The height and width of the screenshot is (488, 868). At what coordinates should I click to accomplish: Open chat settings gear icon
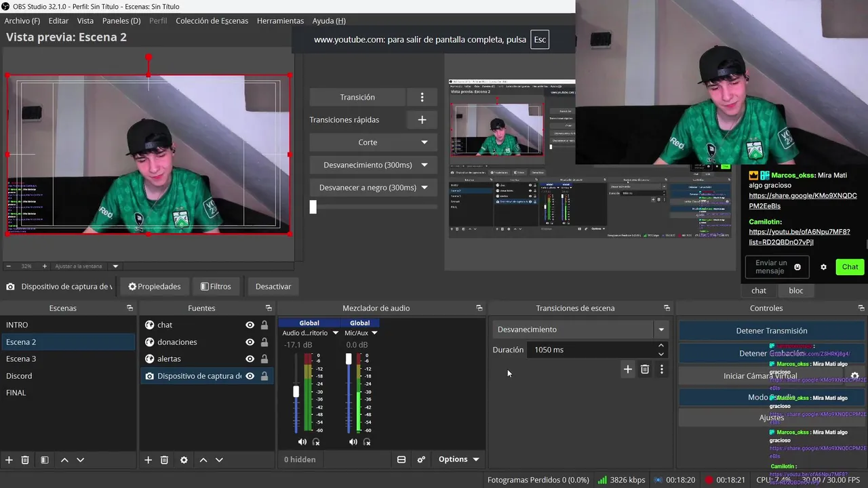(823, 267)
